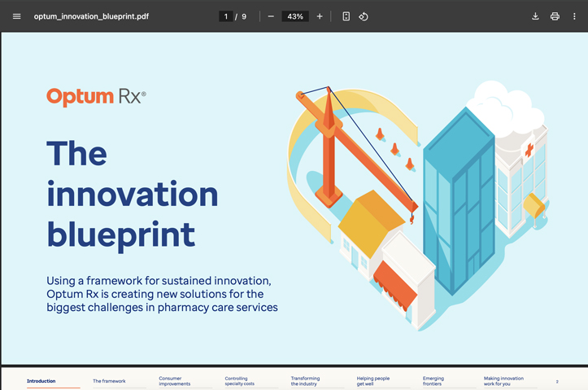
Task: Click the page number input field
Action: (226, 16)
